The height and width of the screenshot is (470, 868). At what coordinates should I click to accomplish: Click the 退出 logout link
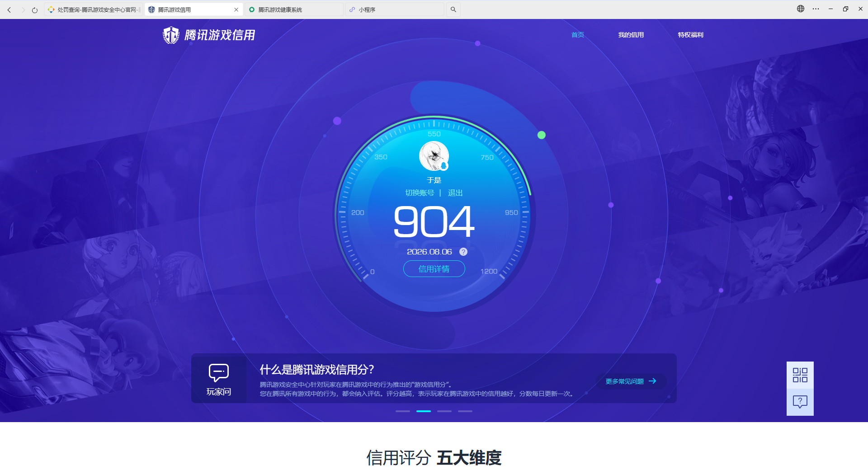click(455, 193)
